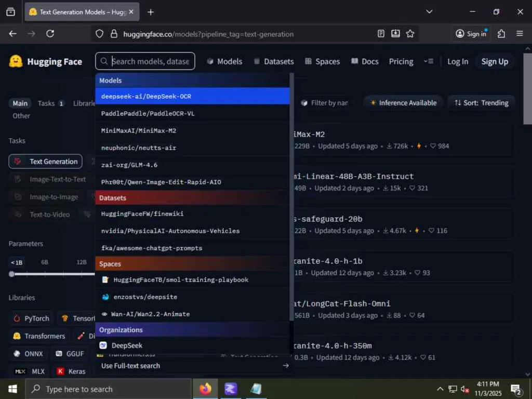Viewport: 532px width, 399px height.
Task: Click the browser back arrow
Action: (x=13, y=34)
